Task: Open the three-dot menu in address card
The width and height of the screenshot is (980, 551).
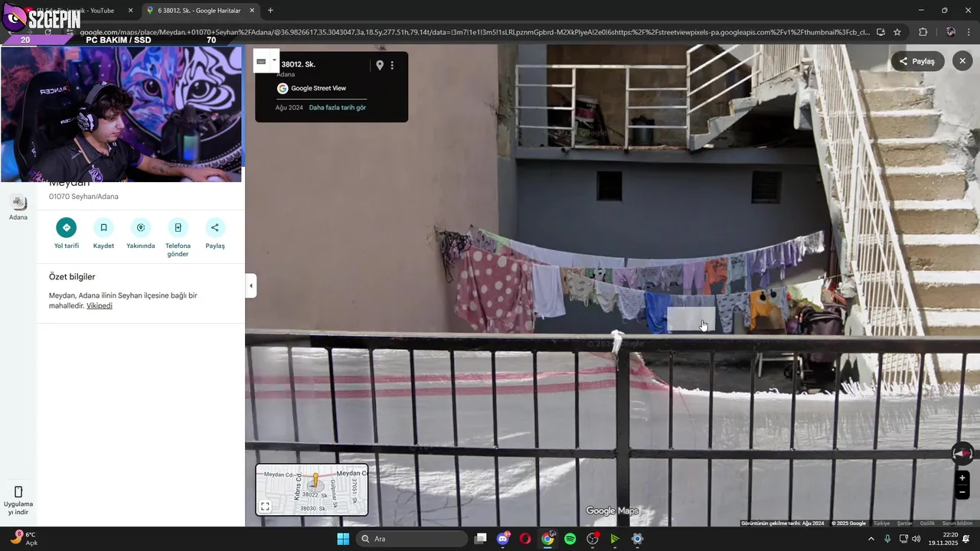Action: point(392,65)
